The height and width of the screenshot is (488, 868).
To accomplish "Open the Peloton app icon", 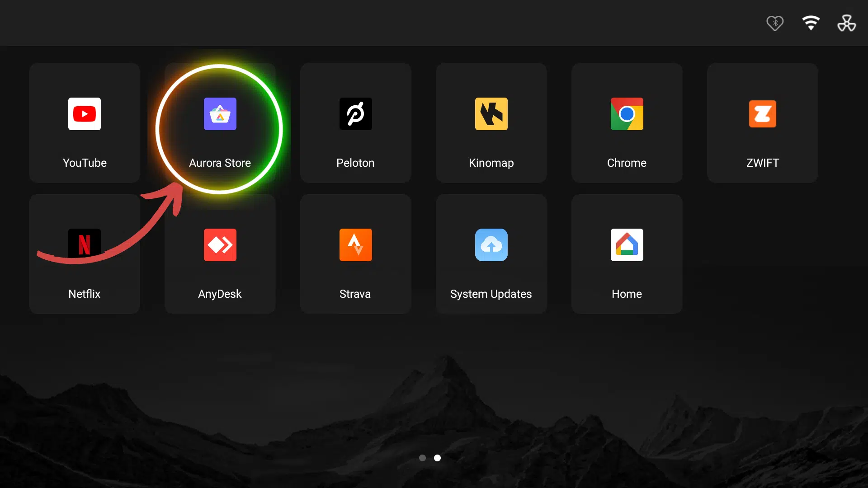I will 356,114.
